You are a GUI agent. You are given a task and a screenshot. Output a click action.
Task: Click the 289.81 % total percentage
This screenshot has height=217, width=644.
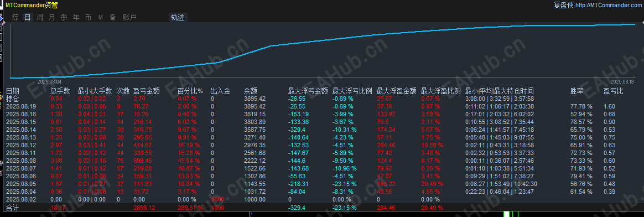point(190,208)
